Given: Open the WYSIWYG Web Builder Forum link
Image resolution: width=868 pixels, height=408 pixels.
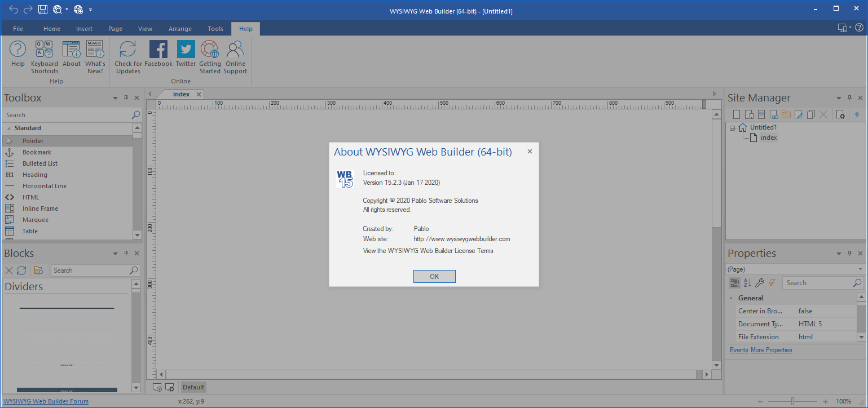Looking at the screenshot, I should 46,401.
